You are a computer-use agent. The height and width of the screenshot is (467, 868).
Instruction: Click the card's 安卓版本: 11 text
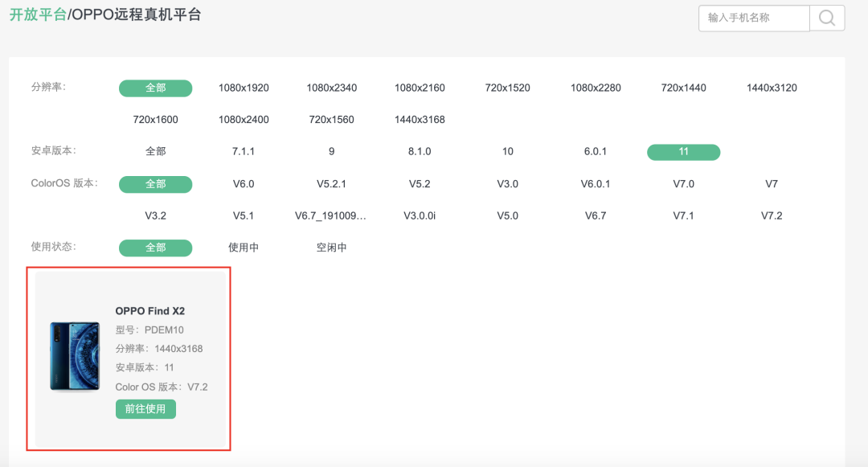click(x=145, y=368)
